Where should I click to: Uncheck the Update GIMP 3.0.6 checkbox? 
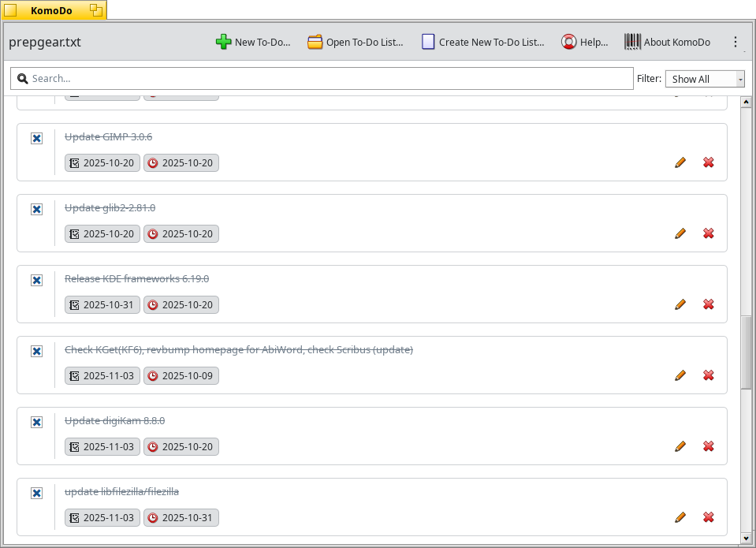pyautogui.click(x=36, y=138)
